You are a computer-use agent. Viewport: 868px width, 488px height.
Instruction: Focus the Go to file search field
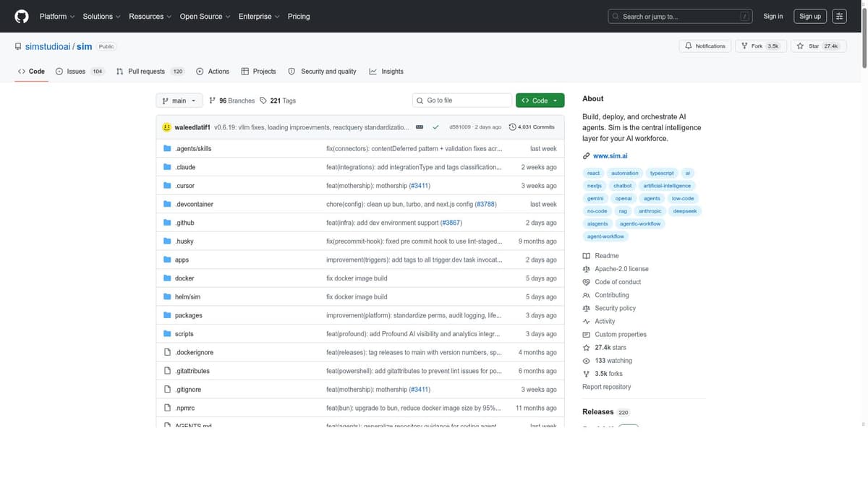pos(462,100)
